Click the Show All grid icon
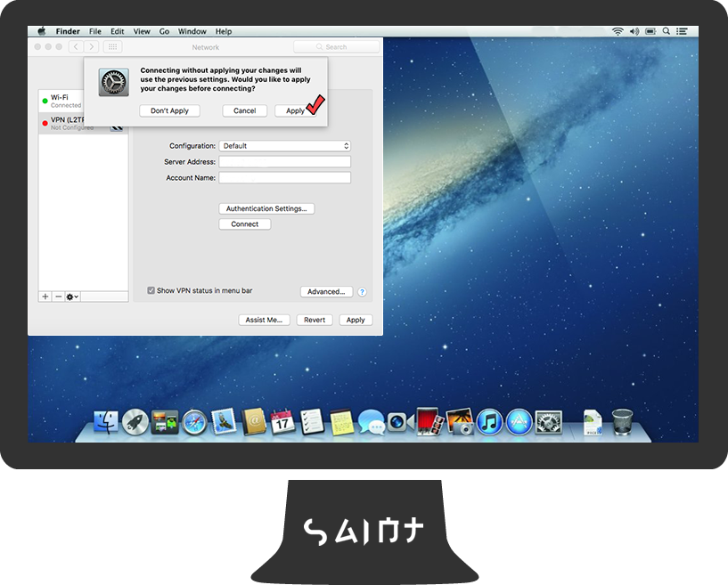This screenshot has height=585, width=728. [113, 47]
